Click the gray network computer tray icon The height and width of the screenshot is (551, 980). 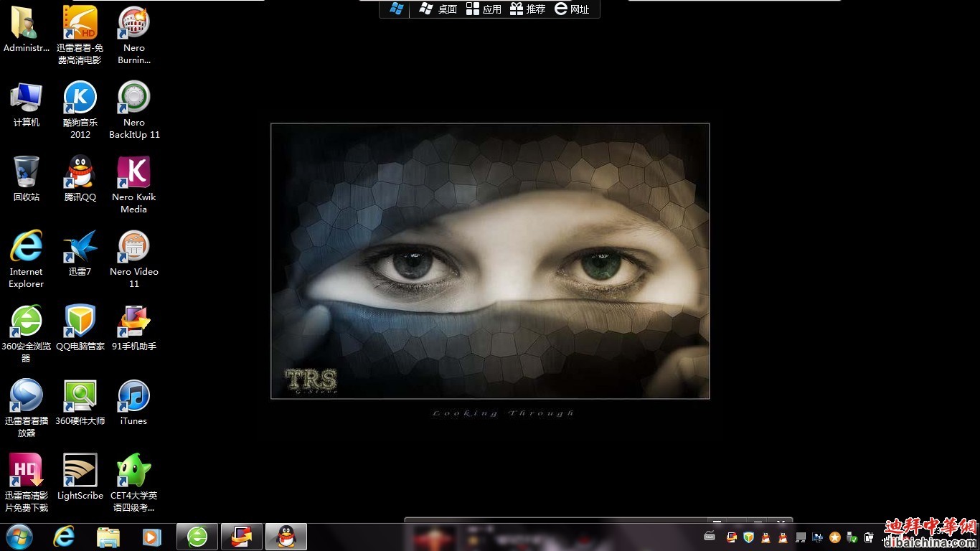point(801,537)
